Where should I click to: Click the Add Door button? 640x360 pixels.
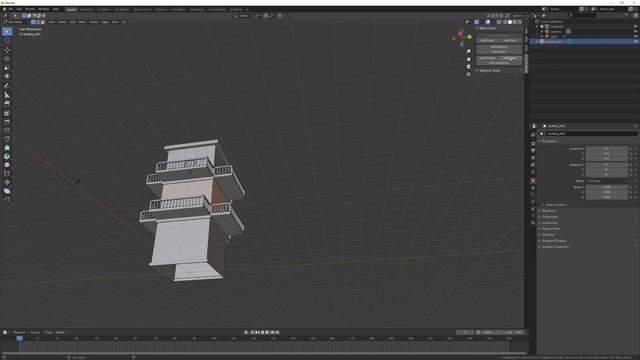tap(510, 58)
